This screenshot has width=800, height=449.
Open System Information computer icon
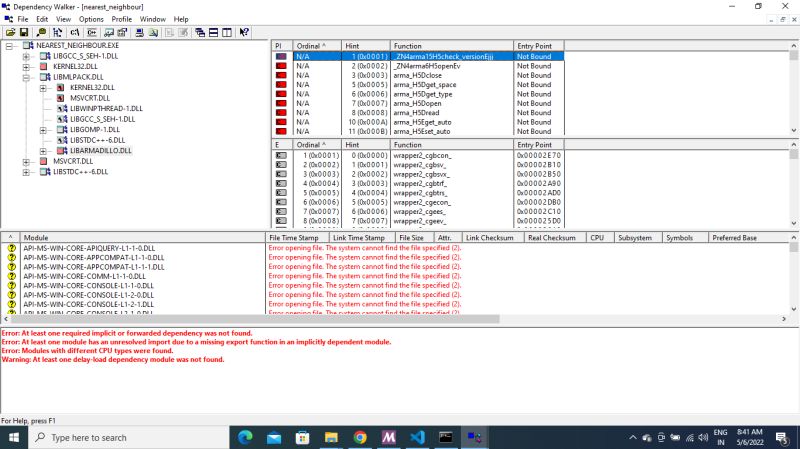(x=139, y=32)
